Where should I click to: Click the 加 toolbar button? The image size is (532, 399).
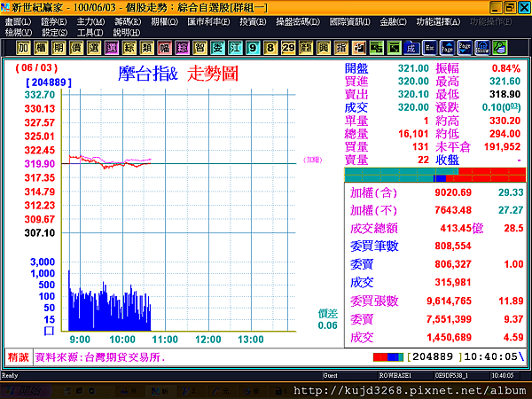23,48
